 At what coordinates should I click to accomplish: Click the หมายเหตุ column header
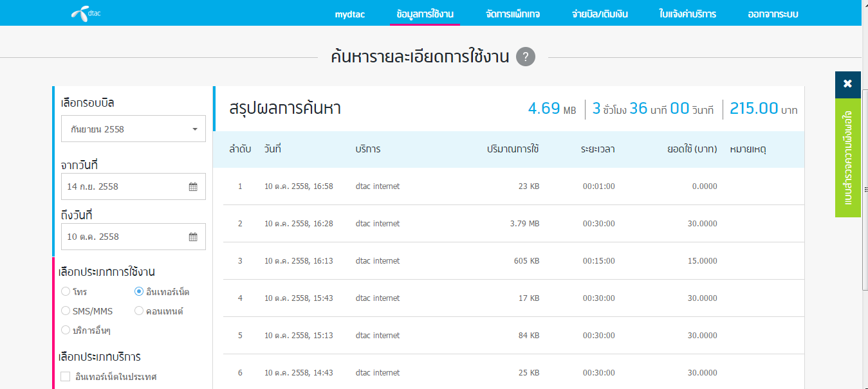coord(748,149)
